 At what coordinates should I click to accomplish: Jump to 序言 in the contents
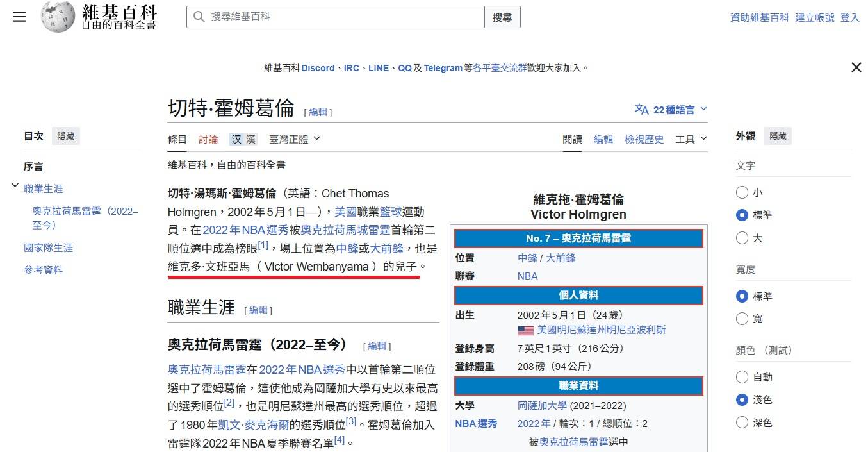coord(33,167)
